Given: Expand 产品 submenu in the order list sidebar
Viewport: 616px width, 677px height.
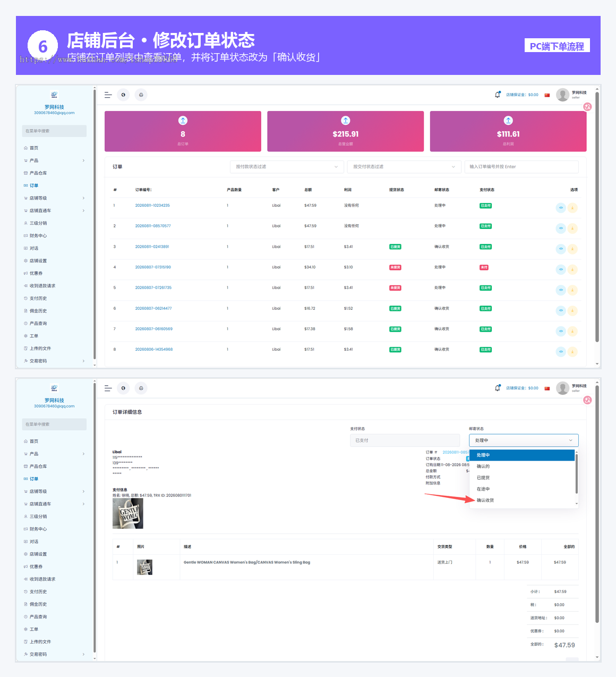Looking at the screenshot, I should [x=83, y=160].
